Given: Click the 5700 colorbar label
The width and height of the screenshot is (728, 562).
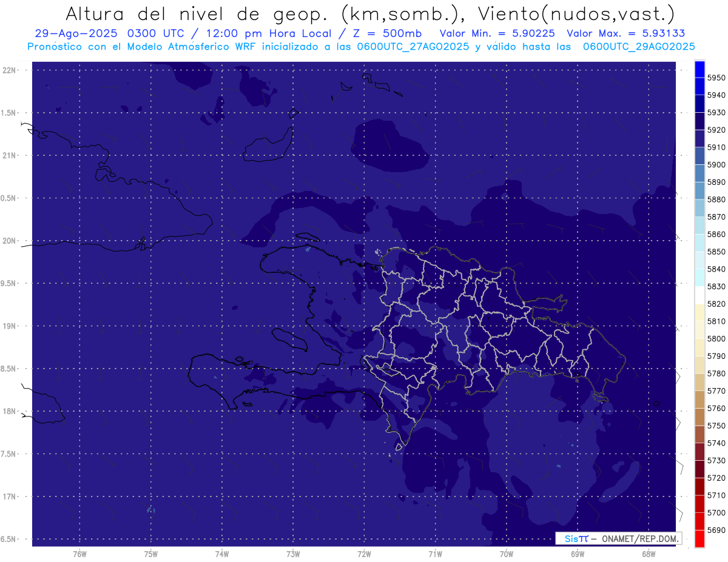Looking at the screenshot, I should pyautogui.click(x=716, y=513).
